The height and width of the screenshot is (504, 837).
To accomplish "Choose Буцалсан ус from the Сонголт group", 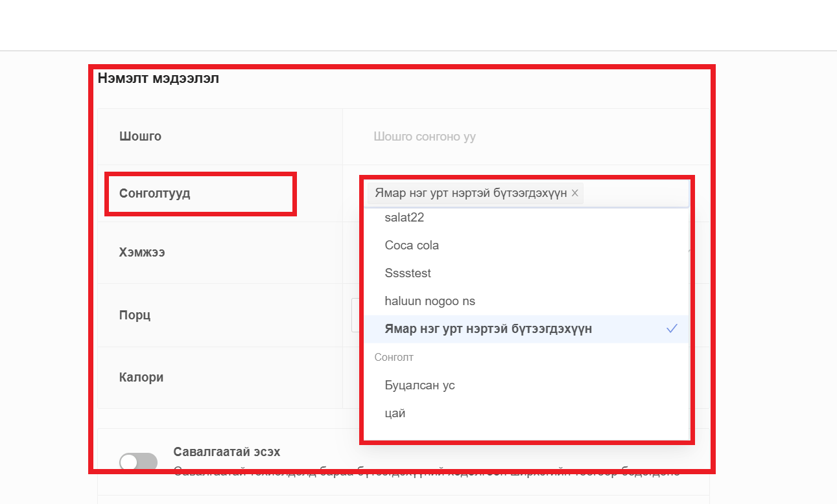I will pyautogui.click(x=419, y=385).
